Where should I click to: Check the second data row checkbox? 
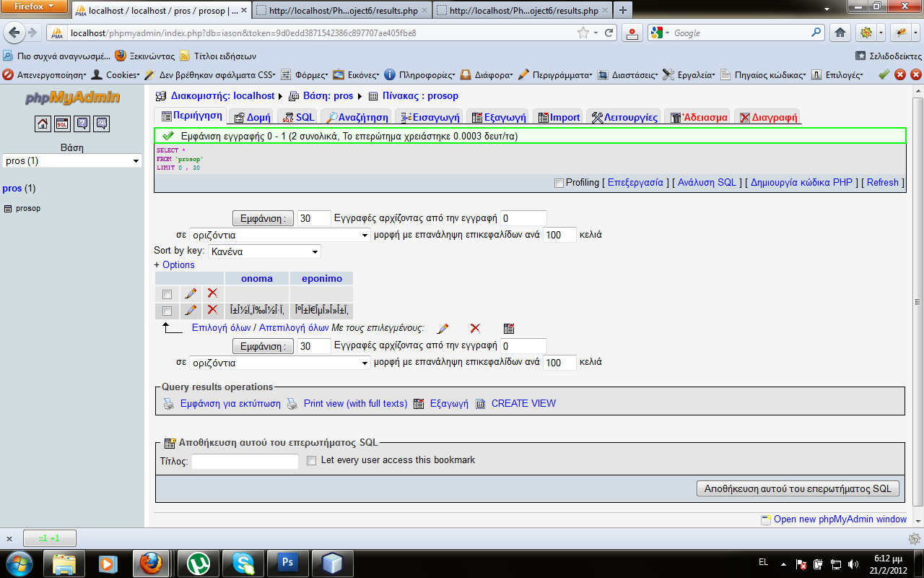pyautogui.click(x=167, y=311)
